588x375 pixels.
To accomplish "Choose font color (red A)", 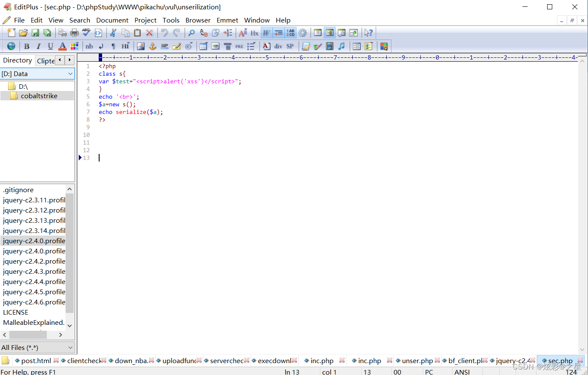I will click(x=63, y=46).
